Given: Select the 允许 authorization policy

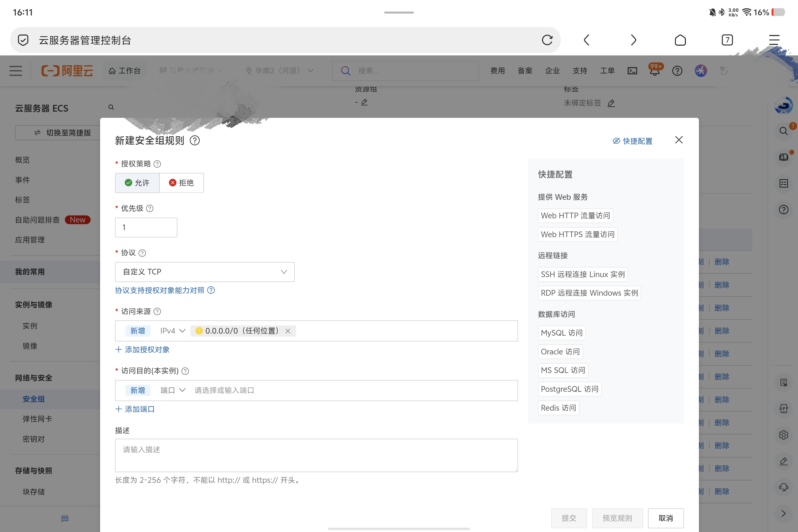Looking at the screenshot, I should pos(137,183).
